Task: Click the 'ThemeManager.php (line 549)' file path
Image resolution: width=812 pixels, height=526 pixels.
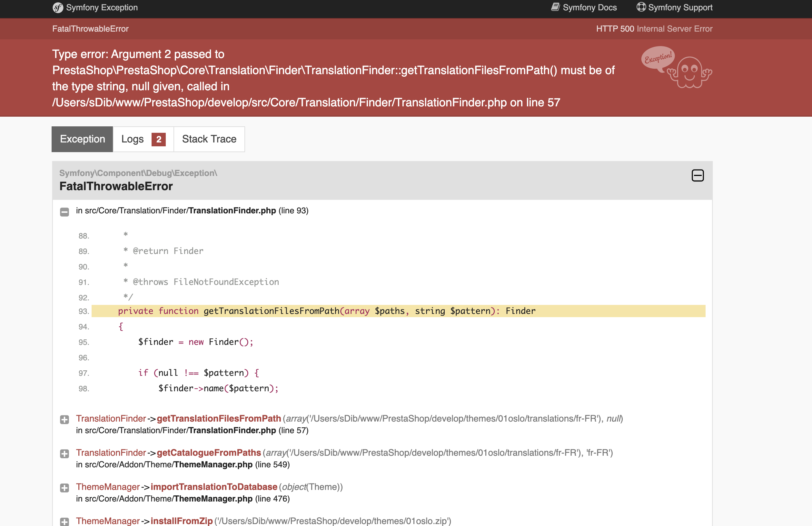Action: 183,464
